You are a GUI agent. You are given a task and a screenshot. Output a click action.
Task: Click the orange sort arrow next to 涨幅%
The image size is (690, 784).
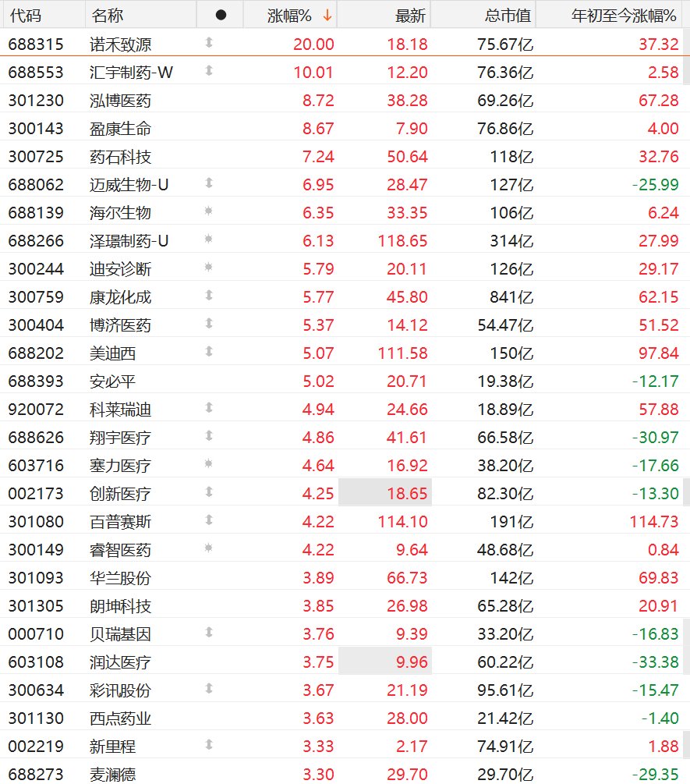327,16
